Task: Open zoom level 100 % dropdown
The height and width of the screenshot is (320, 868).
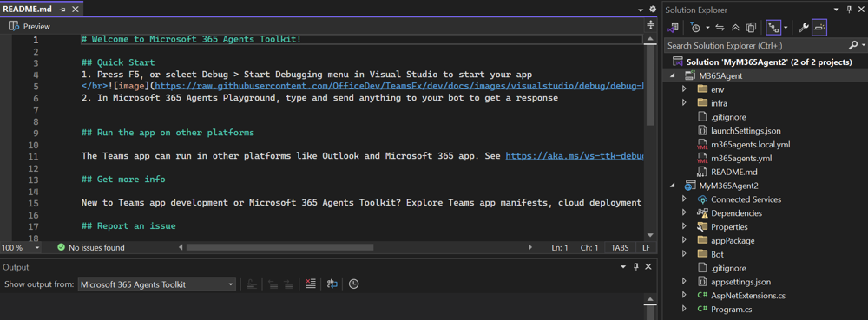Action: [21, 248]
